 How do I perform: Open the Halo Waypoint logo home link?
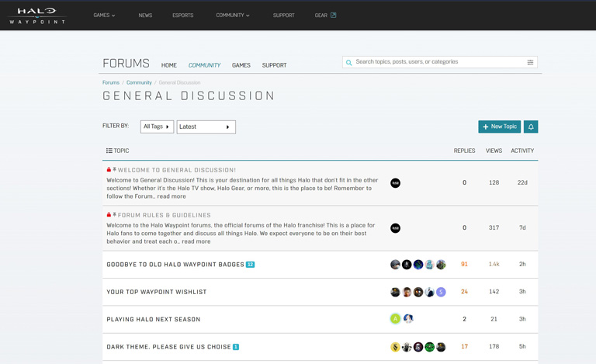tap(37, 16)
